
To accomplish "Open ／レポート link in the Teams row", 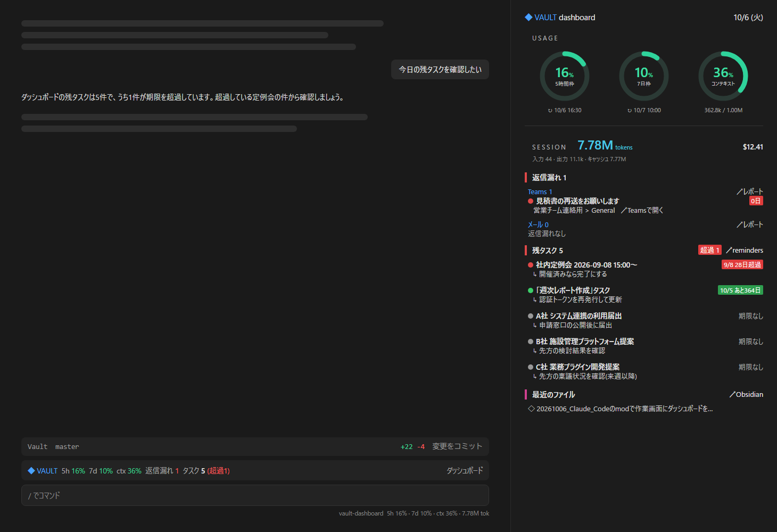I will tap(749, 192).
